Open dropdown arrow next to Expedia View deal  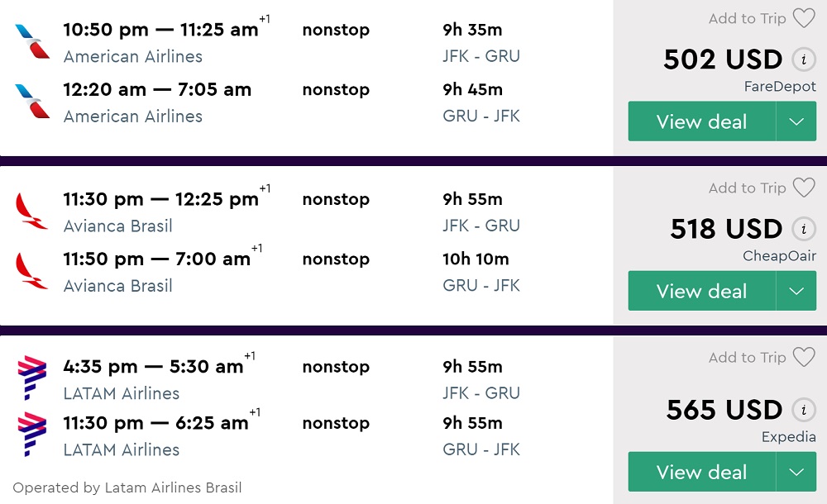[x=796, y=472]
